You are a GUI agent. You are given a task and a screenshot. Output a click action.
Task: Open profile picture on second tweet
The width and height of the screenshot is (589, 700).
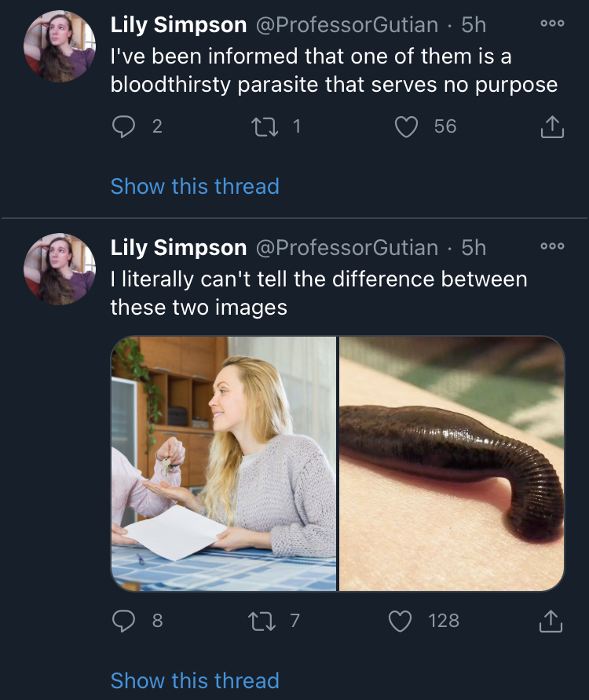tap(60, 268)
